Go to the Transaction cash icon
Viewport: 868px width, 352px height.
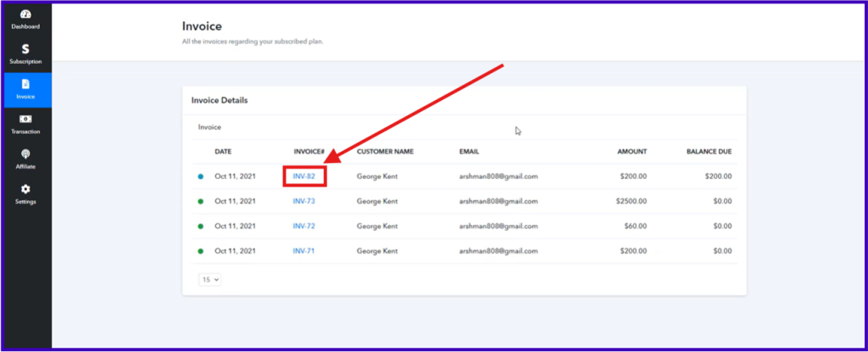click(x=25, y=120)
